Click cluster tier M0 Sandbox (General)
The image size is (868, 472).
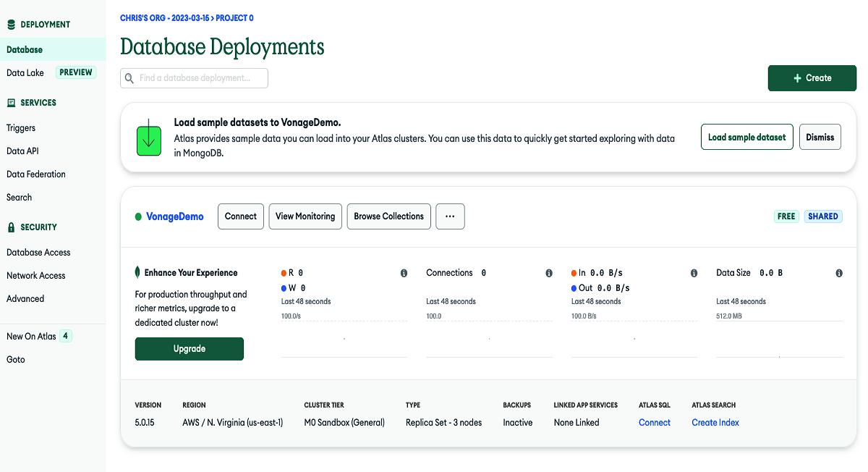pos(344,423)
